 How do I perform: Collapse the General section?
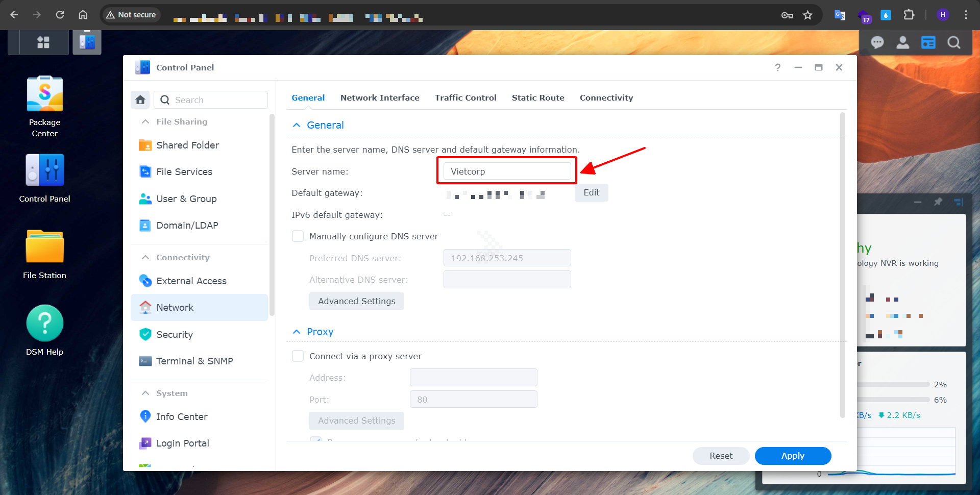coord(297,125)
